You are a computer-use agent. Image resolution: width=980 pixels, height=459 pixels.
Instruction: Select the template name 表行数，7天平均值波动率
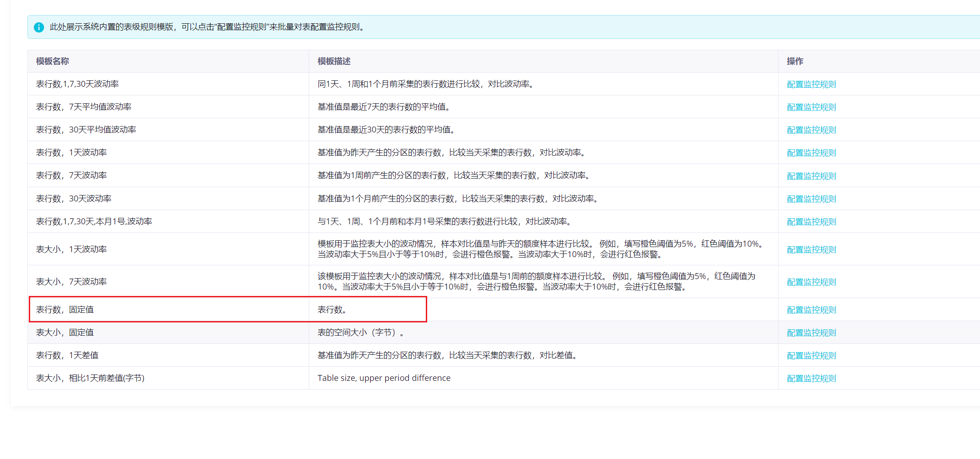[x=84, y=107]
